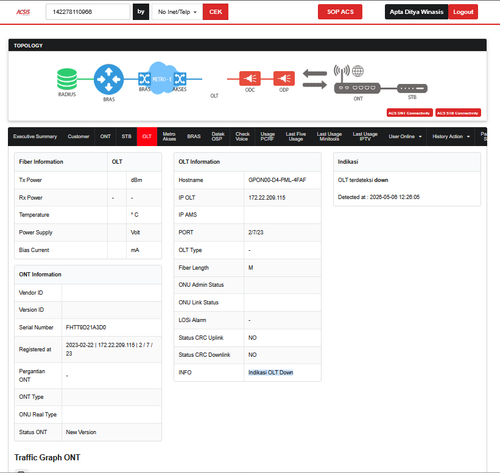Open the BRAS tab
500x473 pixels.
point(194,137)
